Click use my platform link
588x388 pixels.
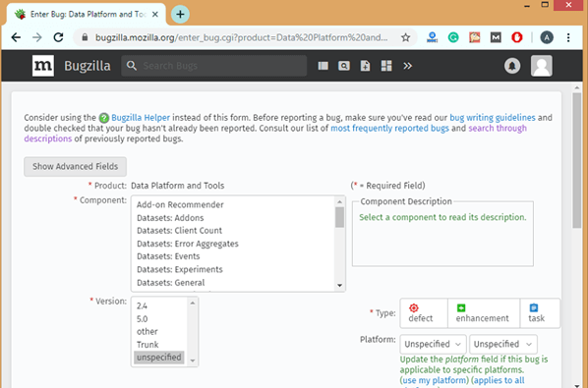435,380
